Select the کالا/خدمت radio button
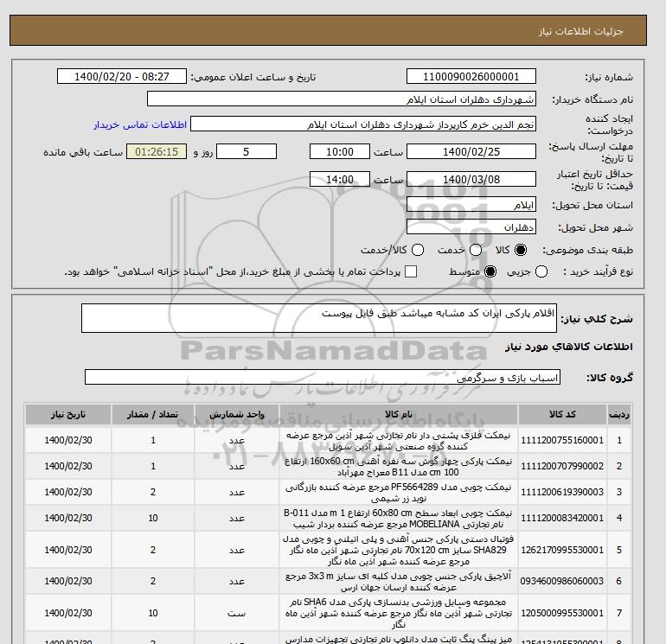The width and height of the screenshot is (666, 644). coord(418,250)
